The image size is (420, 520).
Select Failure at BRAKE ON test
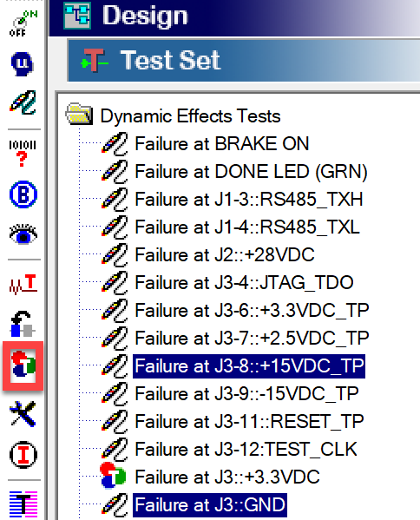(222, 144)
